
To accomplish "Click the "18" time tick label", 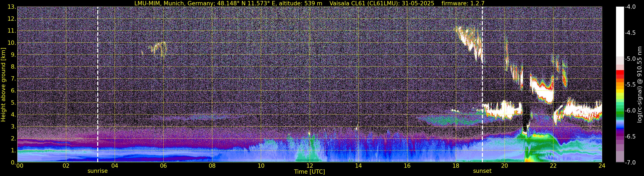I will (456, 166).
